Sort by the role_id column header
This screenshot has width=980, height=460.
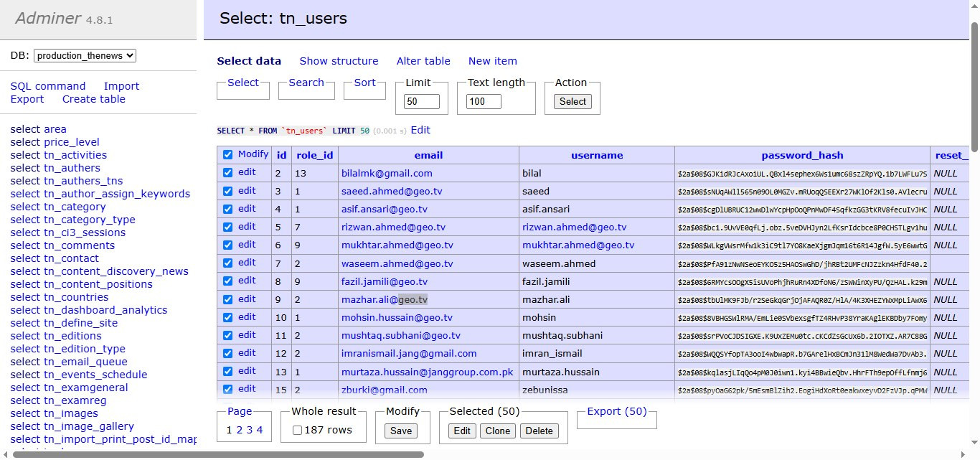(315, 155)
